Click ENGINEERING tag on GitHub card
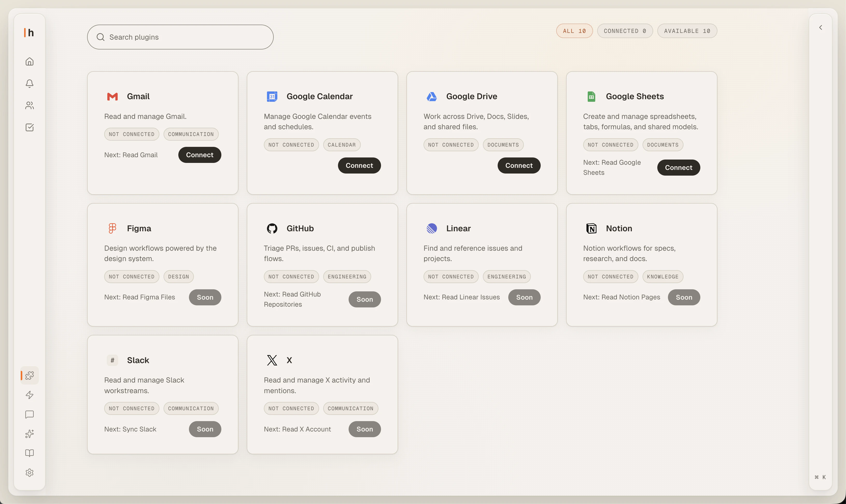Image resolution: width=846 pixels, height=504 pixels. (x=347, y=276)
